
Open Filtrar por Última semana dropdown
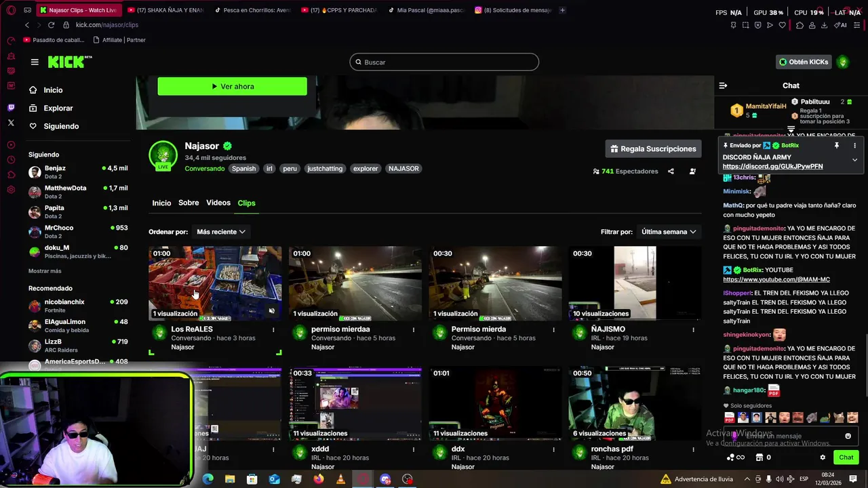point(669,232)
